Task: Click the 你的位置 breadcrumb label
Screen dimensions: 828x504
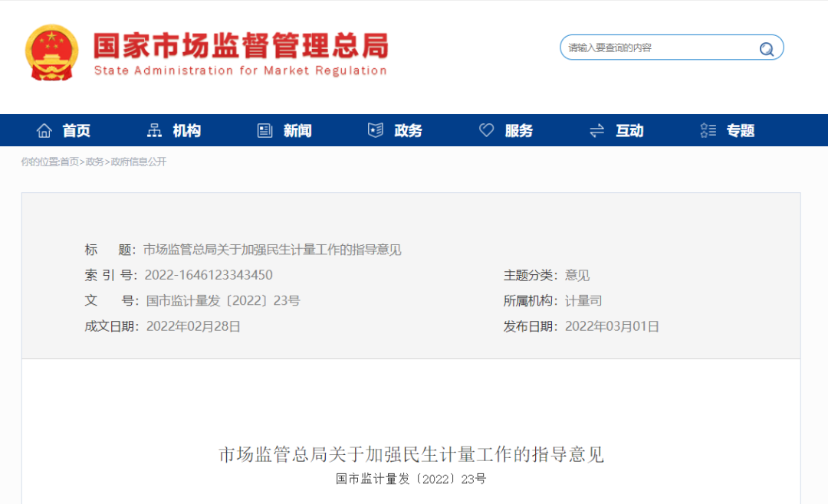Action: coord(40,162)
